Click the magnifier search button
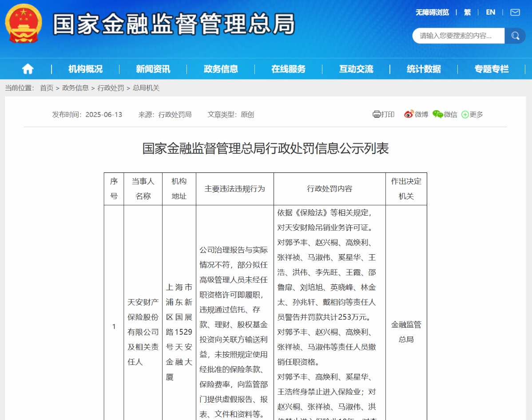The width and height of the screenshot is (532, 420). coord(515,36)
